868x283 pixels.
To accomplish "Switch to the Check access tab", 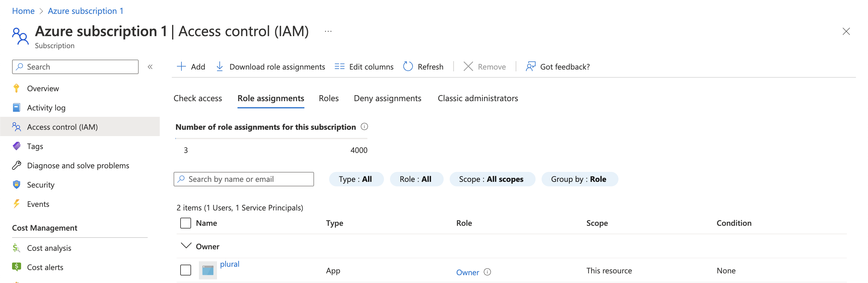I will tap(198, 98).
